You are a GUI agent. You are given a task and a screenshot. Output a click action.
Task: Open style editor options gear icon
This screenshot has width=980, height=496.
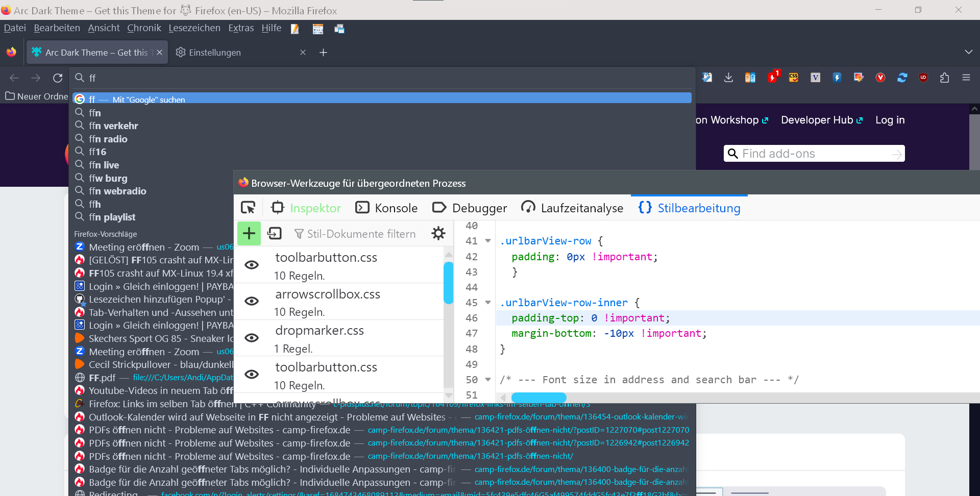[x=438, y=234]
